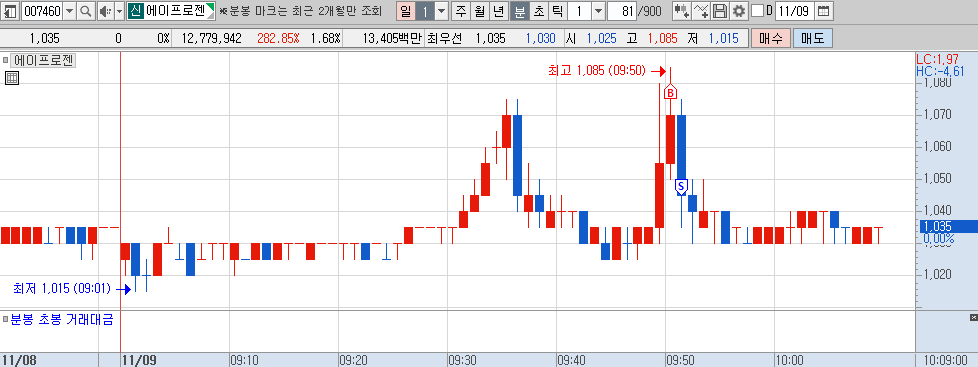
Task: Click the minute interval field showing 1
Action: [x=579, y=11]
